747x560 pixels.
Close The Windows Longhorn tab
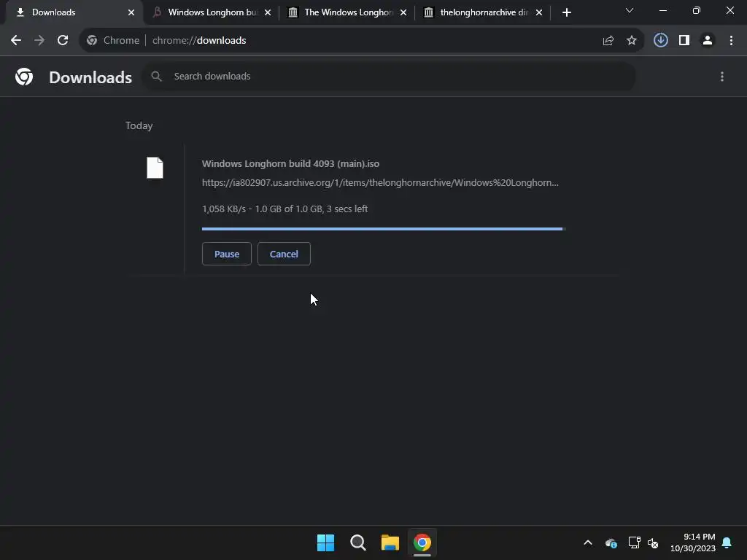403,12
